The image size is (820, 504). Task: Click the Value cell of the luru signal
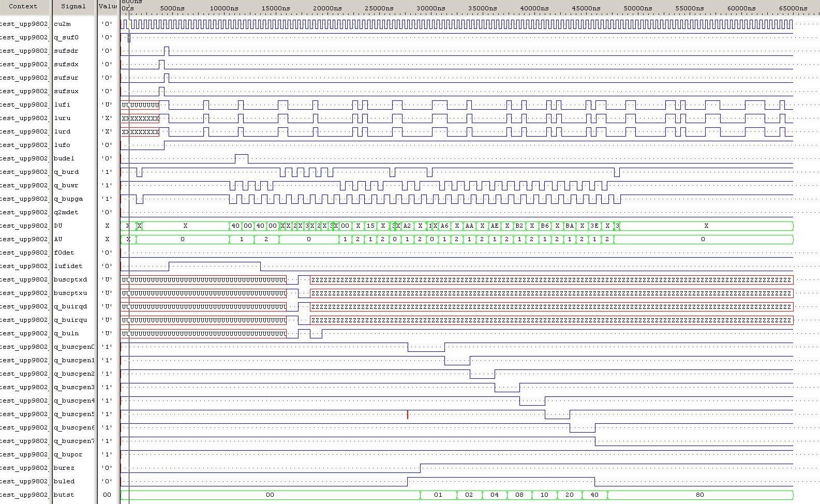point(107,118)
